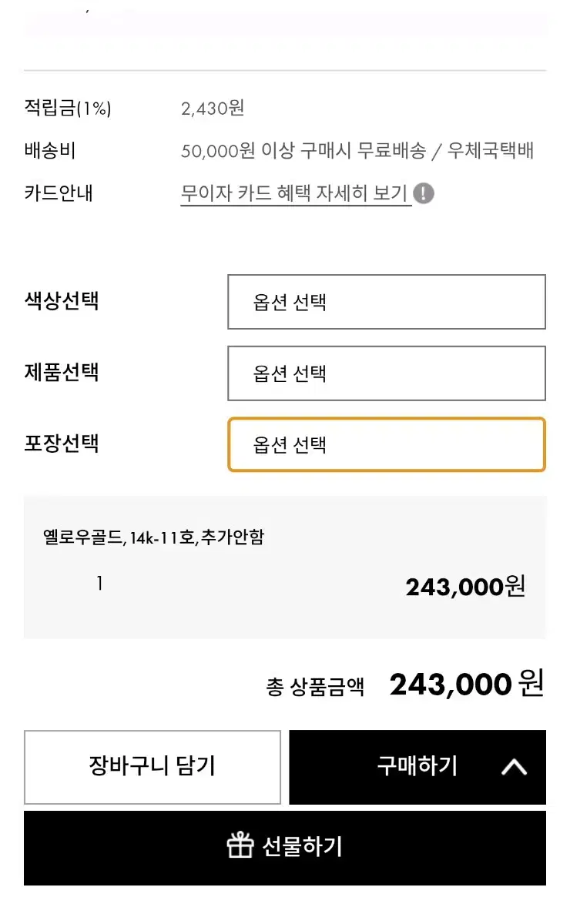Click the 총 상품금액 total amount
This screenshot has height=924, width=570.
pyautogui.click(x=466, y=685)
